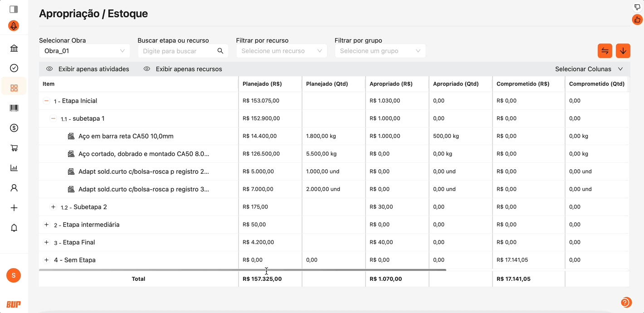Screen dimensions: 644x313
Task: Open the shopping cart icon
Action: coord(14,148)
